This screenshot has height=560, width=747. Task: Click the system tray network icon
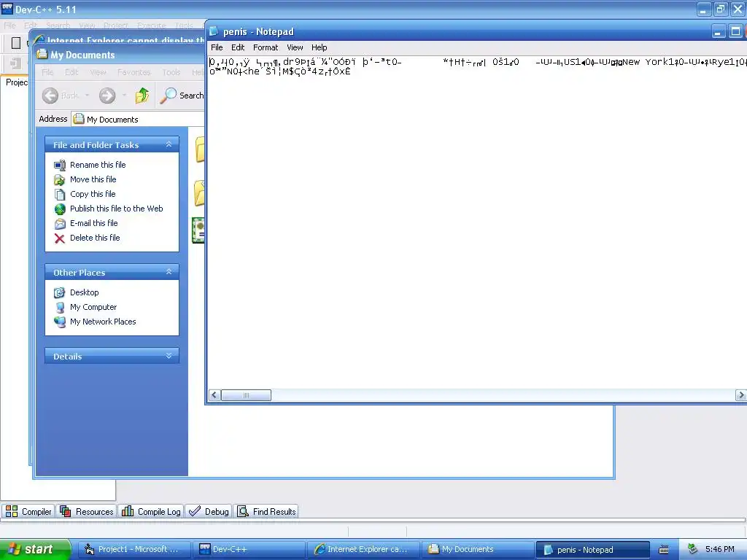[x=692, y=549]
